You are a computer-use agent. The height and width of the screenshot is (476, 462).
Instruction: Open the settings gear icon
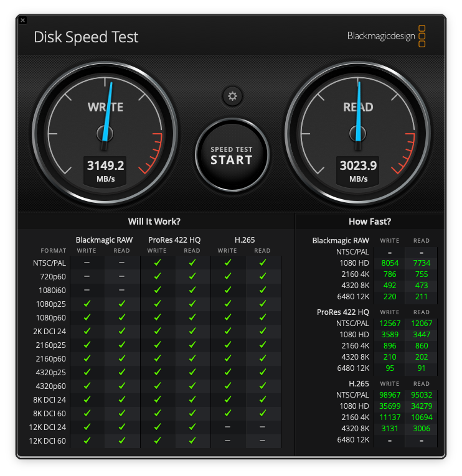pyautogui.click(x=232, y=96)
